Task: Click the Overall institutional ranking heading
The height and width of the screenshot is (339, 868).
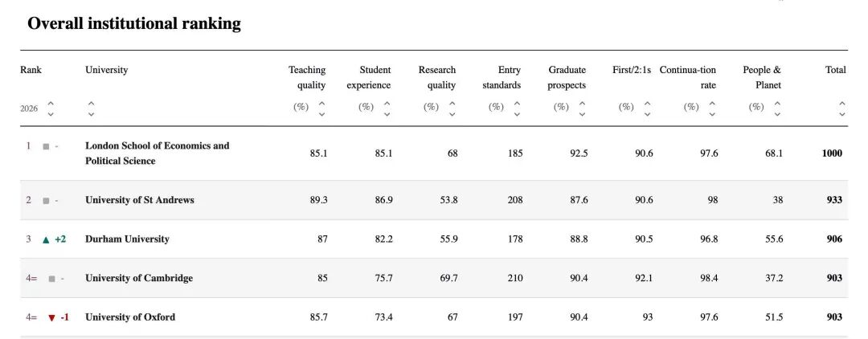Action: point(134,24)
